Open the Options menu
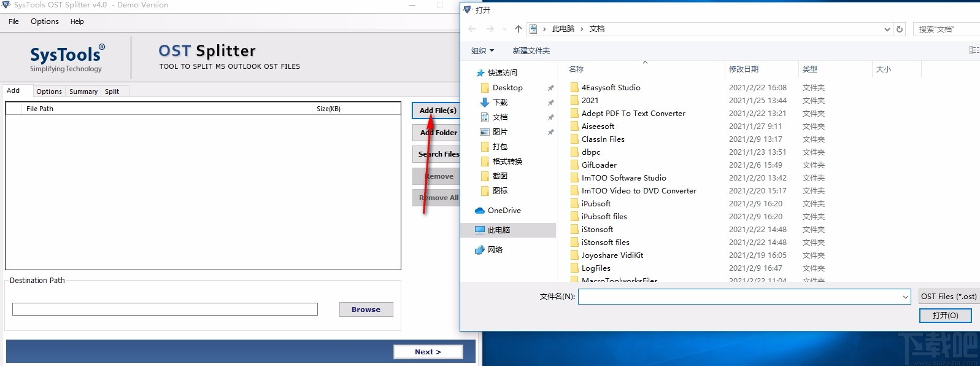This screenshot has width=980, height=366. (x=45, y=21)
